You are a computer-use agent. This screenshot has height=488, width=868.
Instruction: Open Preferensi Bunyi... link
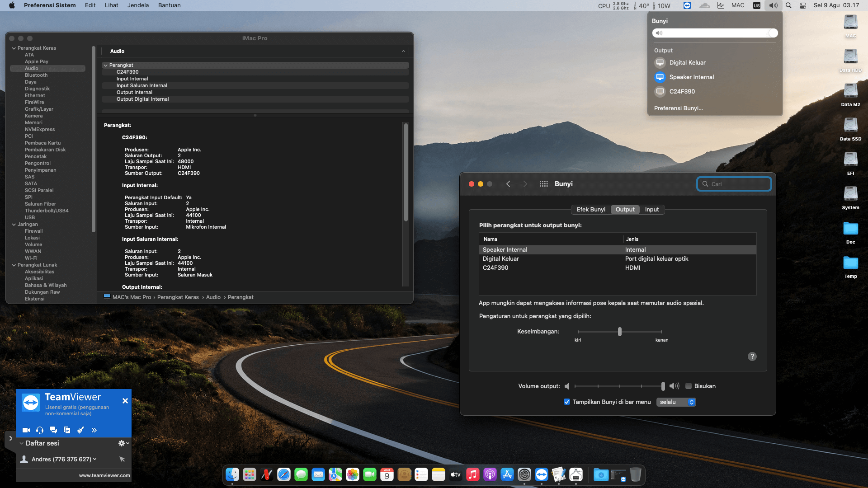(x=678, y=108)
